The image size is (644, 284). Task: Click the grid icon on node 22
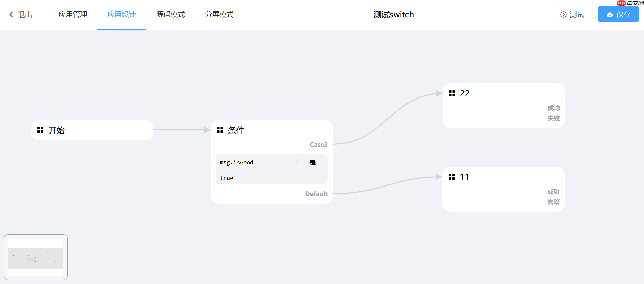pos(452,93)
